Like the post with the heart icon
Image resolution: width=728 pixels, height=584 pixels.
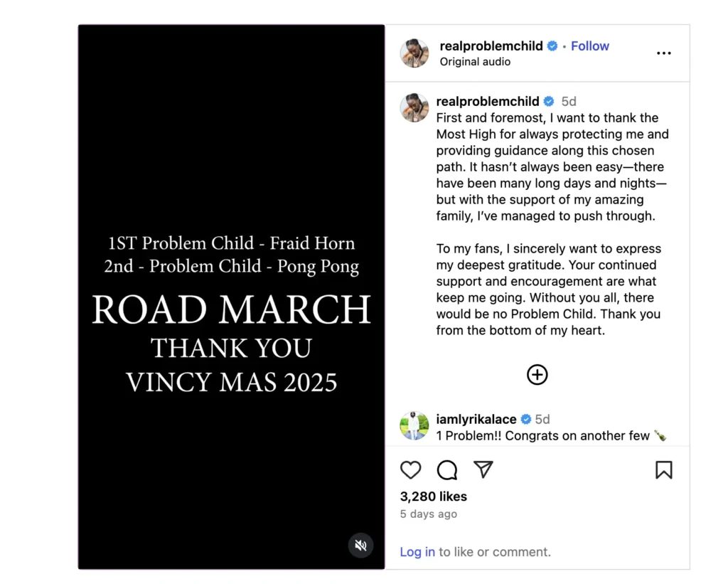[x=410, y=469]
